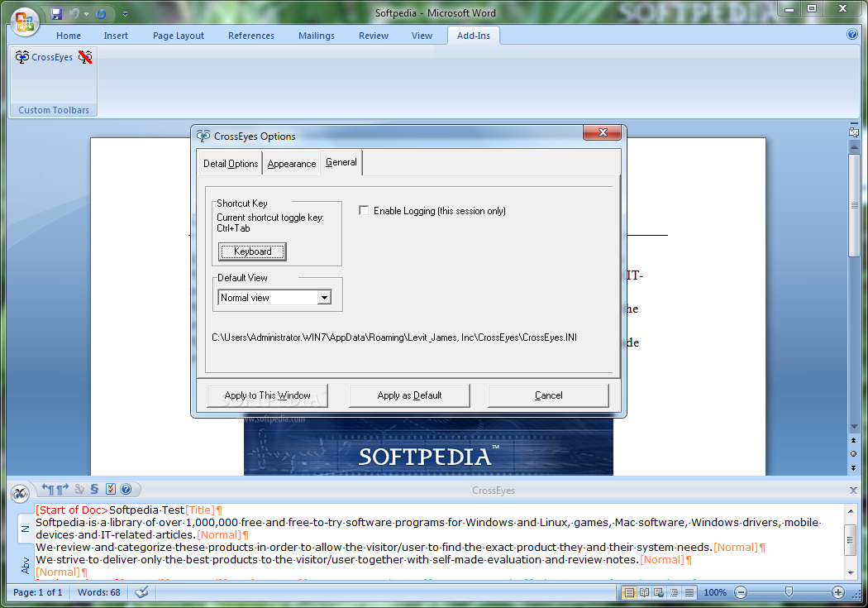868x608 pixels.
Task: Jump to the next paragraph in CrossEyes
Action: coord(62,489)
